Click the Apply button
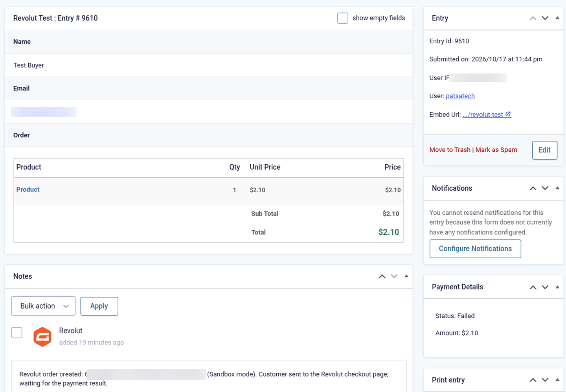The height and width of the screenshot is (392, 566). (99, 306)
